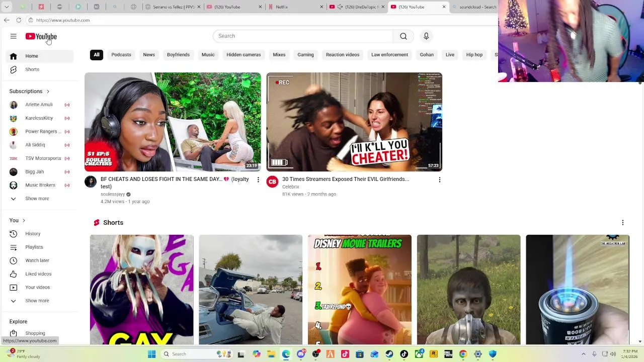
Task: Show hidden system tray icons
Action: (584, 354)
